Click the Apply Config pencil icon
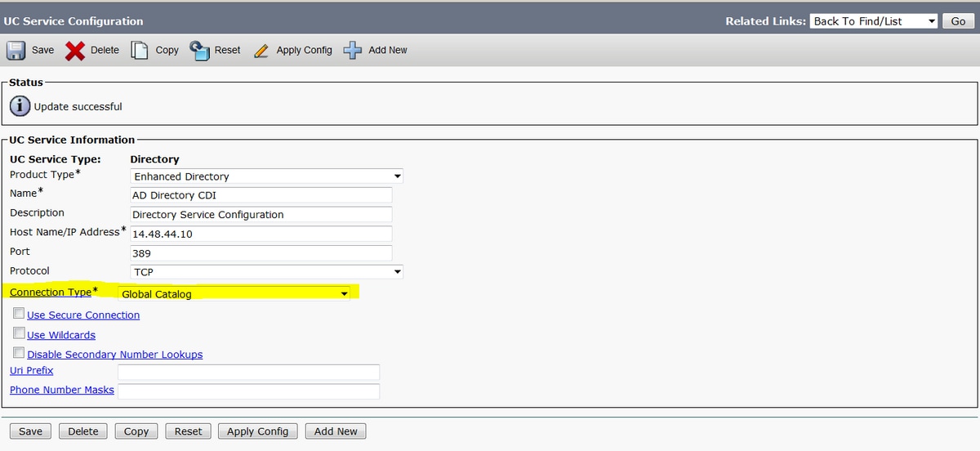 pyautogui.click(x=261, y=51)
